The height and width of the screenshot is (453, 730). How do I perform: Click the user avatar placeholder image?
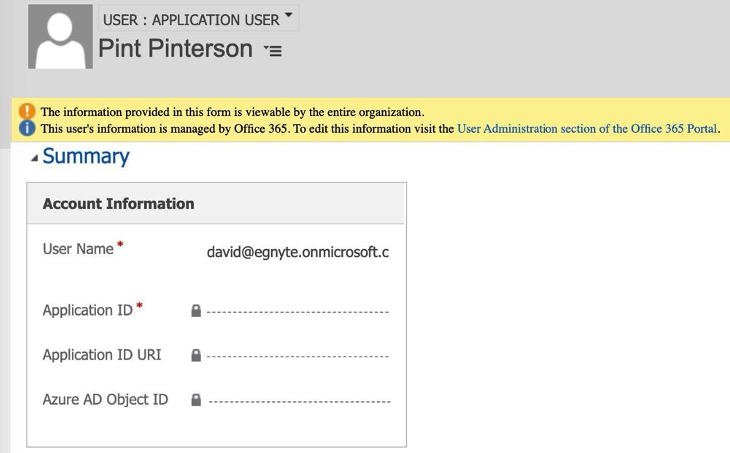pos(60,37)
